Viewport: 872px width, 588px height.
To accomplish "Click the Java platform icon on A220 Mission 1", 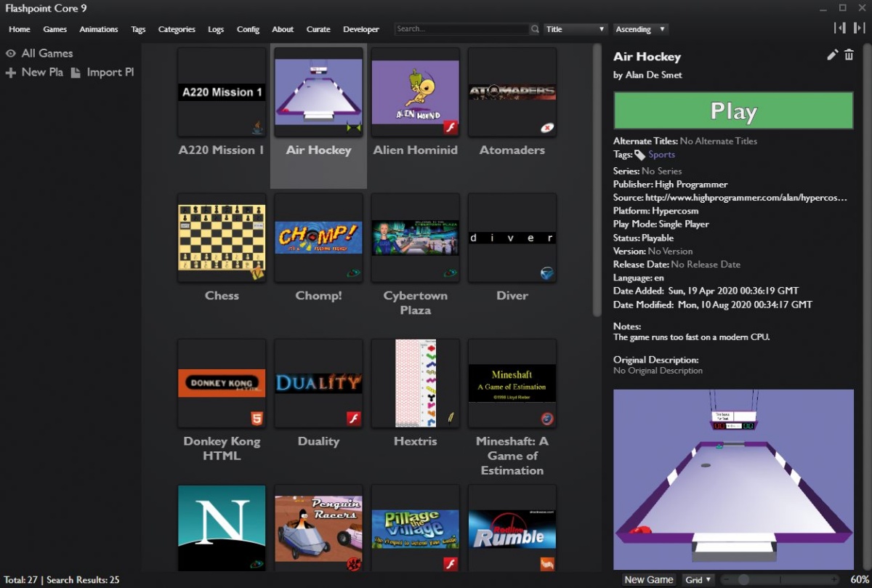I will click(x=257, y=129).
